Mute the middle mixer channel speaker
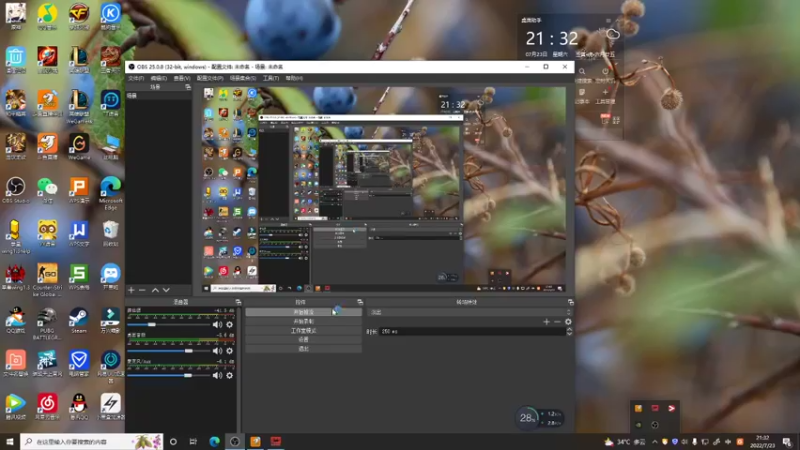800x450 pixels. [217, 351]
